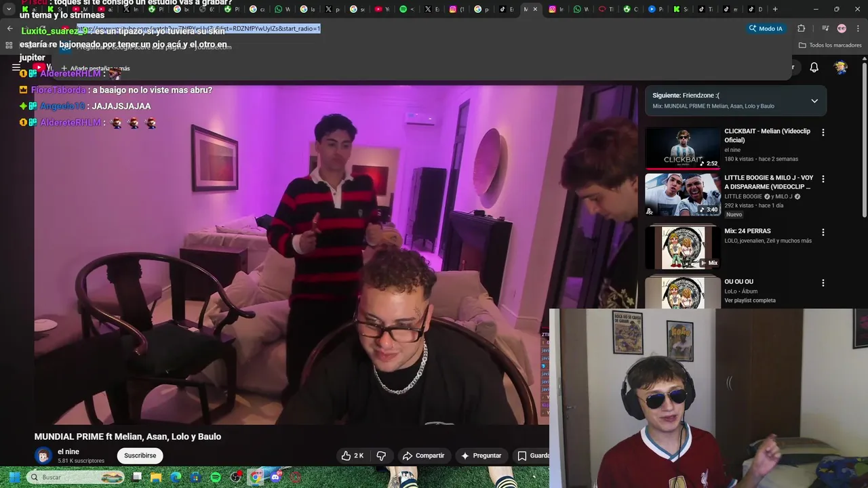
Task: Click VOY A DISPARARME video title
Action: 768,182
